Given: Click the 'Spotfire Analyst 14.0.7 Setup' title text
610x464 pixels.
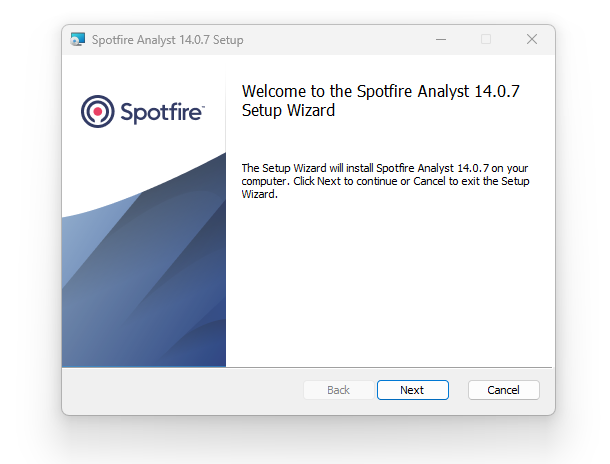Looking at the screenshot, I should point(168,40).
